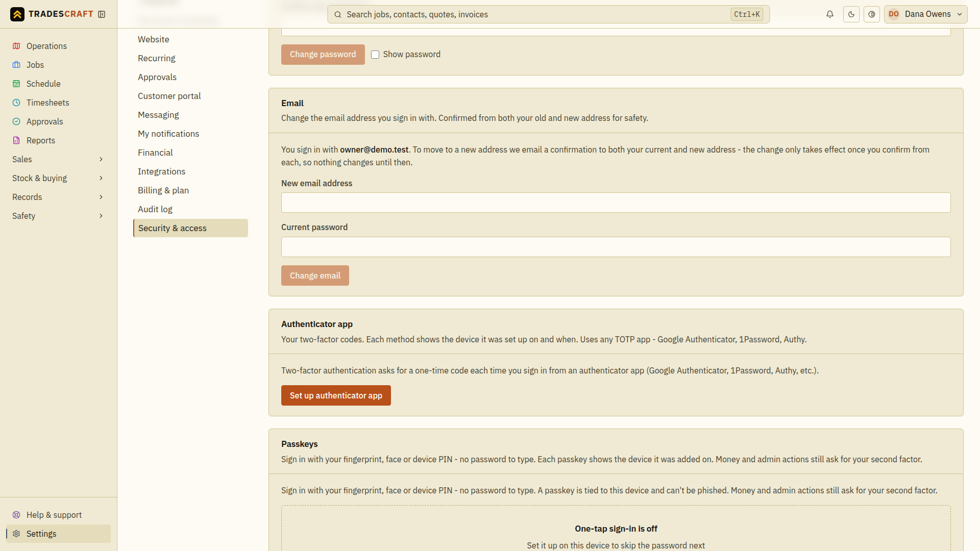Toggle the contrast theme icon
The height and width of the screenshot is (551, 980).
coord(872,14)
